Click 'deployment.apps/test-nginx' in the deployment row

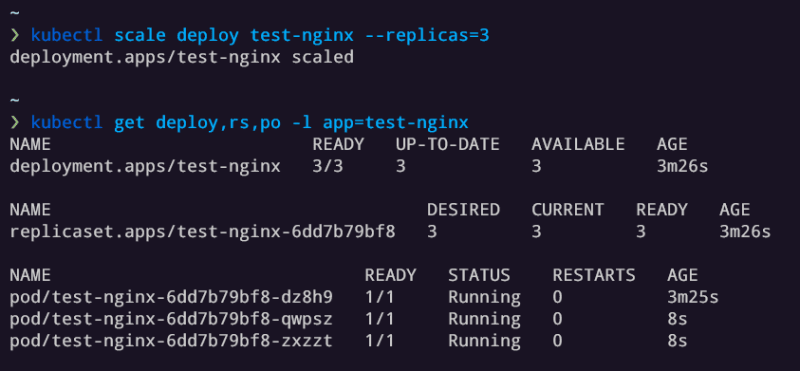pos(145,166)
